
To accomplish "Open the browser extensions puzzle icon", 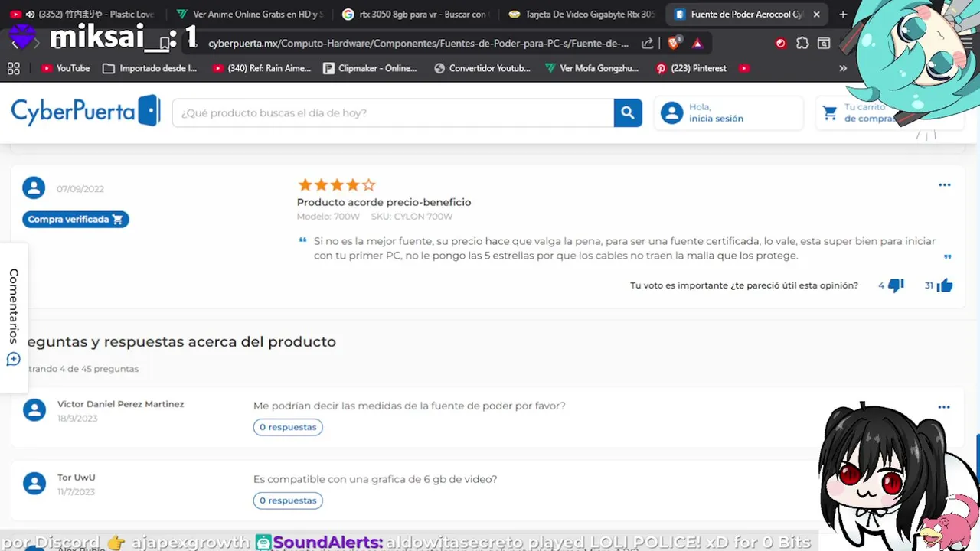I will click(802, 44).
